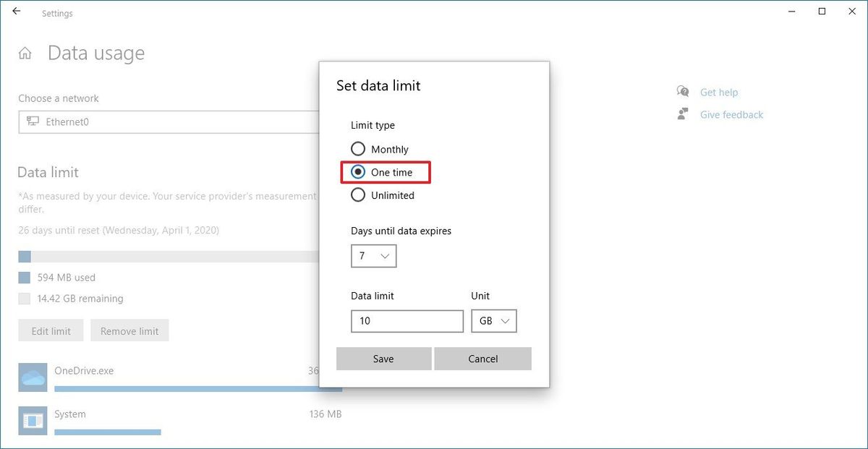Click the home icon next to Data usage
Image resolution: width=868 pixels, height=449 pixels.
25,52
